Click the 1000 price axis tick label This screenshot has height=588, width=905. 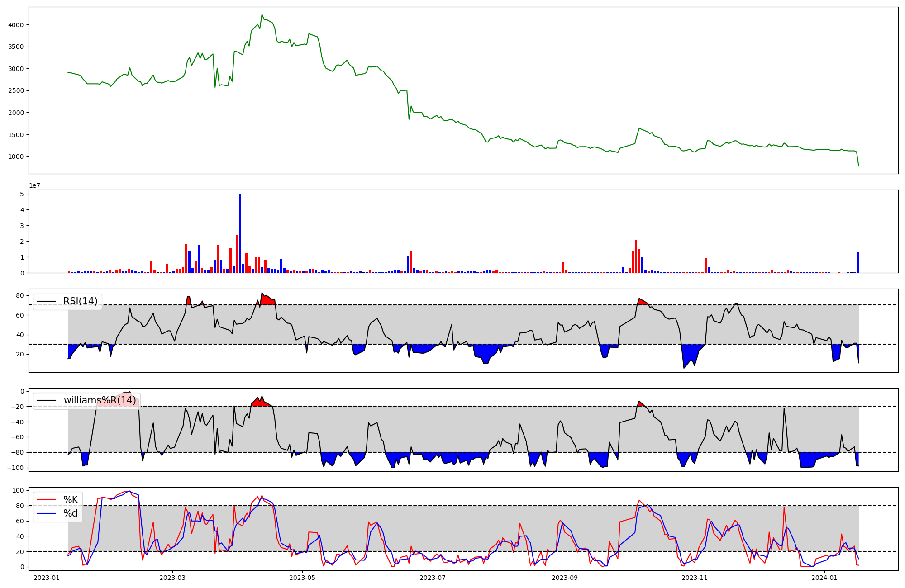click(x=16, y=157)
